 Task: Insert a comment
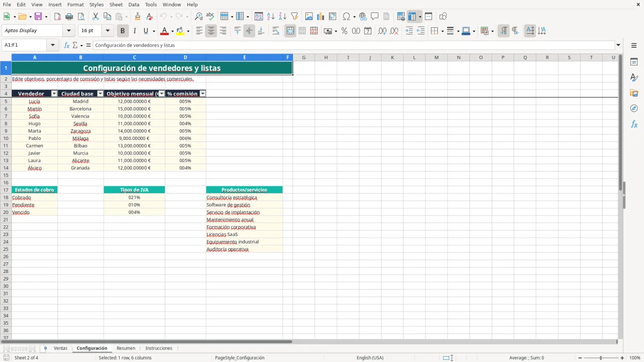[x=375, y=17]
